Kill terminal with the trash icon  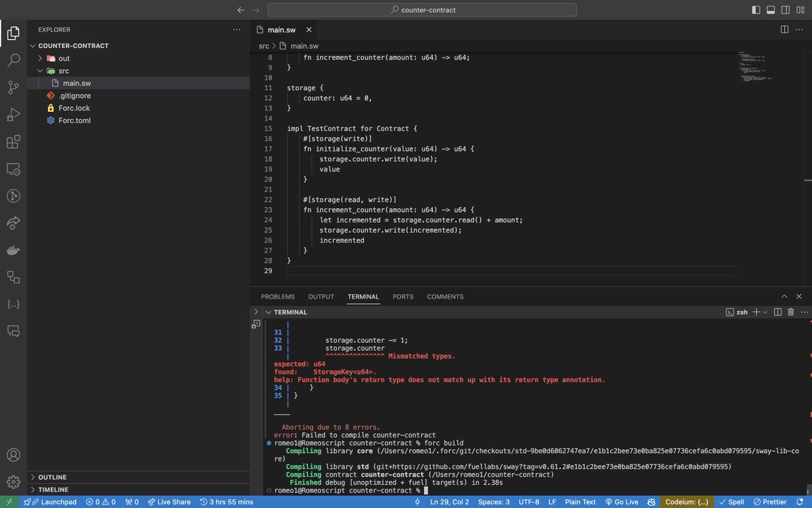[x=790, y=312]
